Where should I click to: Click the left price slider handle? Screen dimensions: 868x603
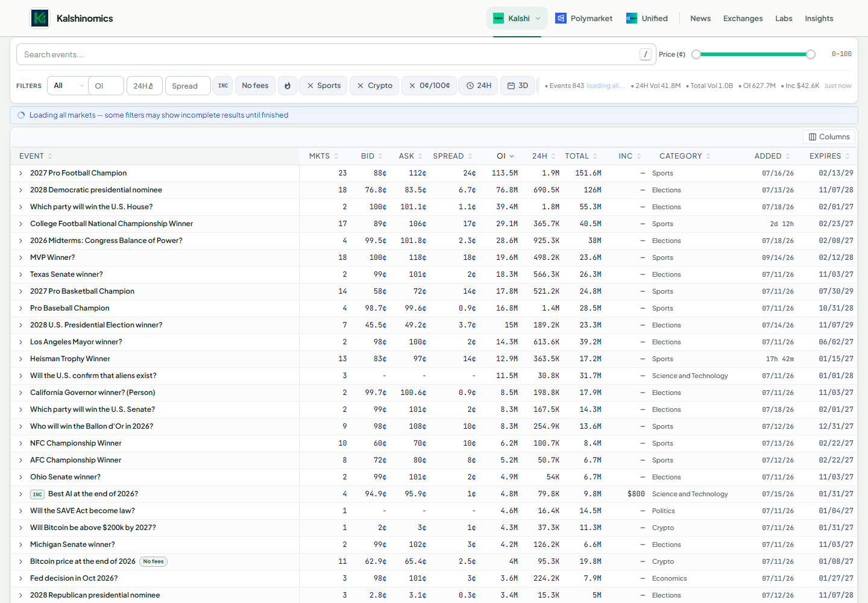click(696, 54)
